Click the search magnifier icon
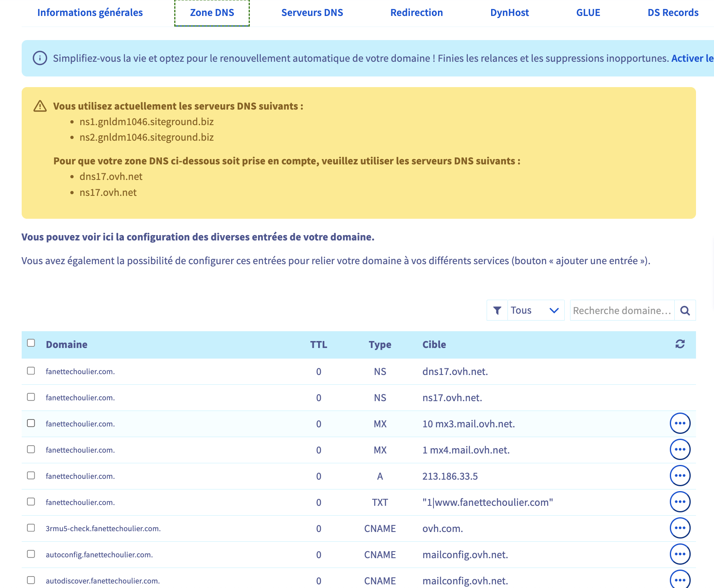This screenshot has width=714, height=588. (x=685, y=311)
